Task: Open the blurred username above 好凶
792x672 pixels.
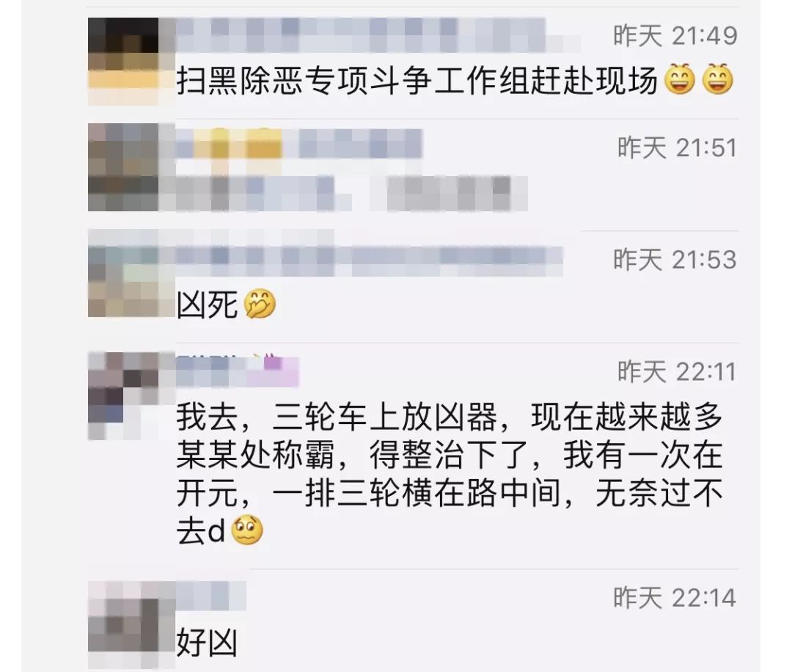Action: coord(211,596)
